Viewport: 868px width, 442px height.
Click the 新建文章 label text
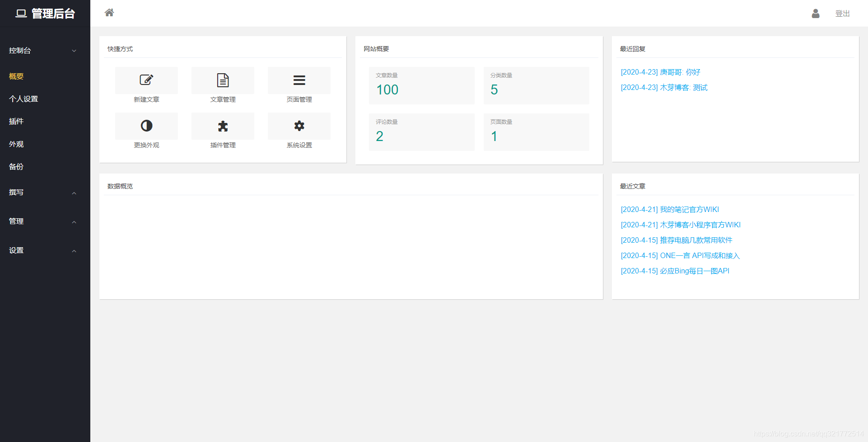(x=146, y=99)
